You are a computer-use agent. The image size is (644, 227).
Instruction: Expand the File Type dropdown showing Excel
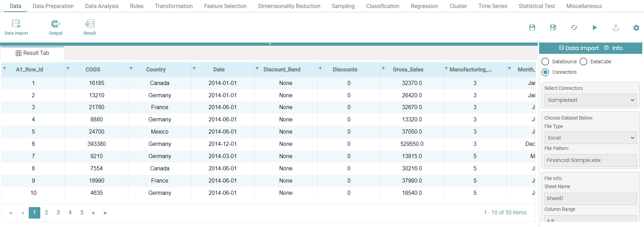(x=590, y=138)
